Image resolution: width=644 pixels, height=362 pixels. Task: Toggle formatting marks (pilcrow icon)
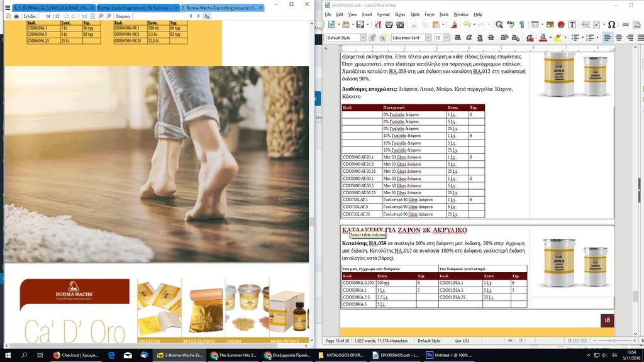(521, 25)
